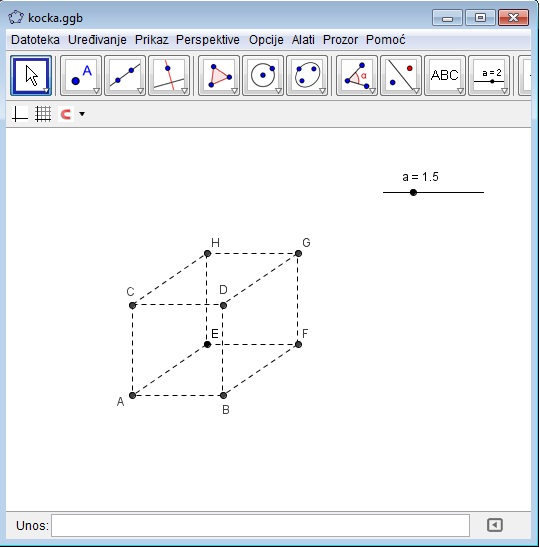Focus the Unos input field
The image size is (540, 548).
(260, 525)
